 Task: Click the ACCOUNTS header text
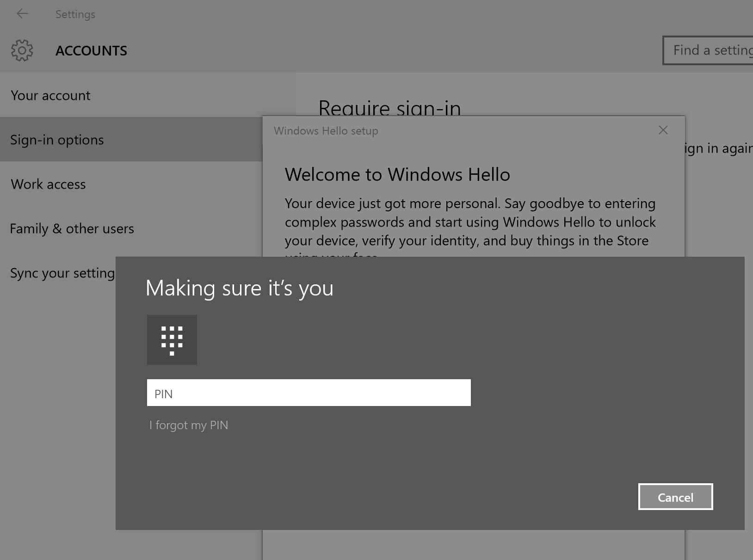(91, 50)
